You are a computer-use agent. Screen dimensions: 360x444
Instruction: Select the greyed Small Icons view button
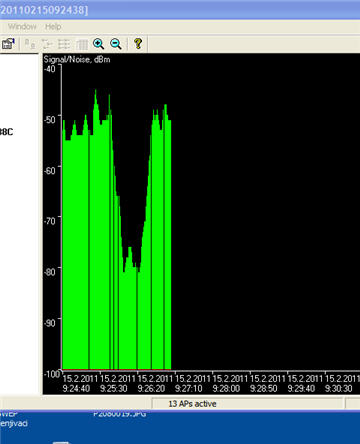[x=47, y=44]
